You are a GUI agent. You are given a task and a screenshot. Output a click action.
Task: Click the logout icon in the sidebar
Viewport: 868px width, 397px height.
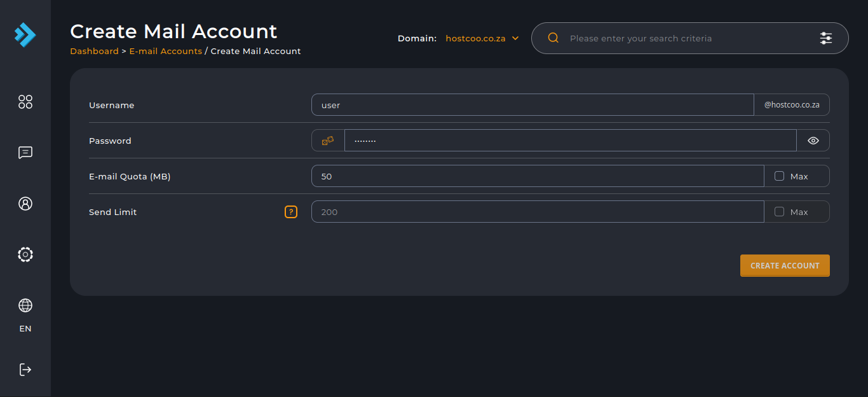(x=25, y=370)
